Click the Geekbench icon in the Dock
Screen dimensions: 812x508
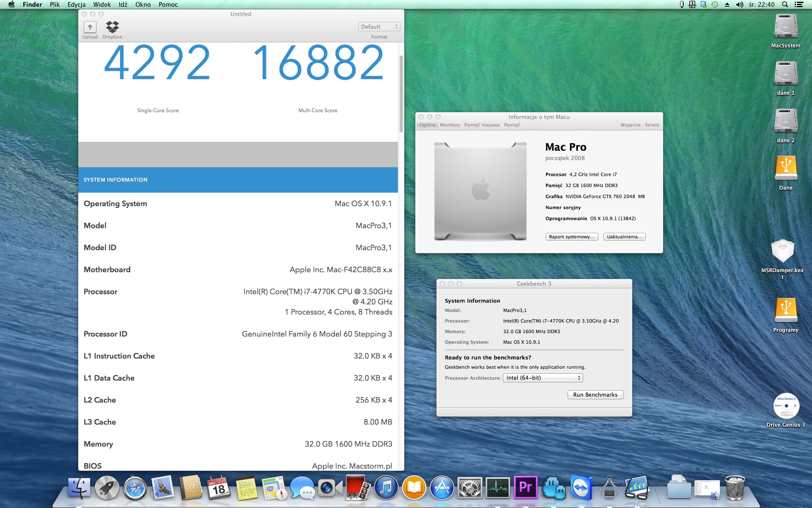click(x=637, y=488)
